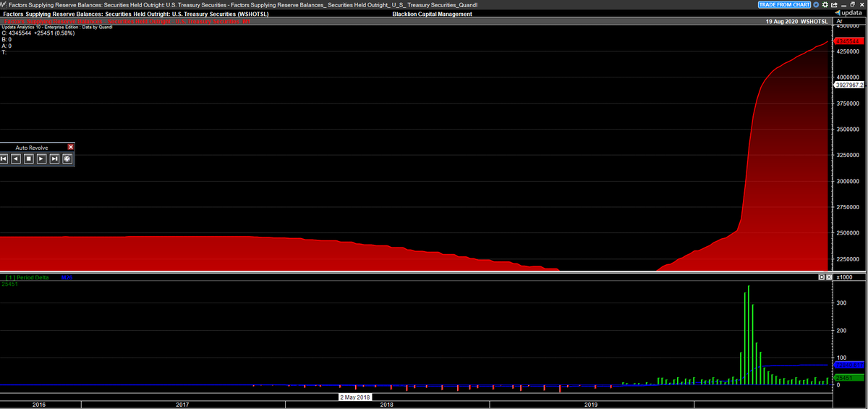Click the 300 label on delta axis
This screenshot has height=409, width=868.
(x=842, y=303)
